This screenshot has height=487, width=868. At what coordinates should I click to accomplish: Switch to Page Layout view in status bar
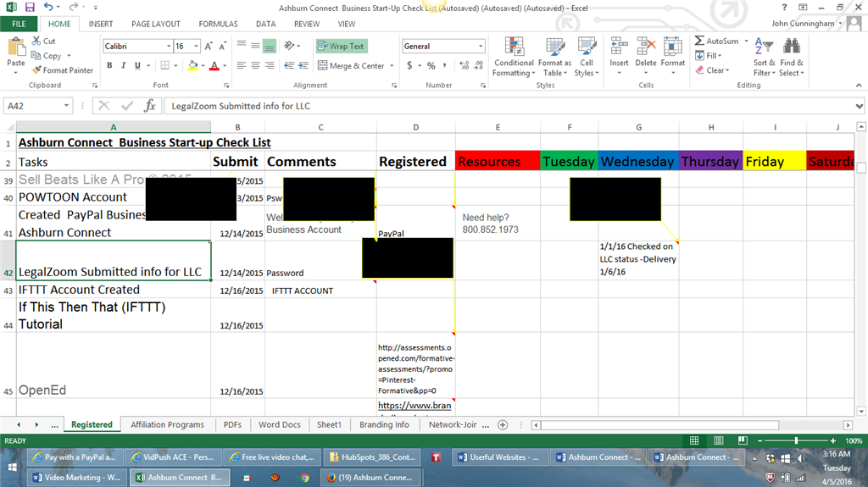coord(719,440)
